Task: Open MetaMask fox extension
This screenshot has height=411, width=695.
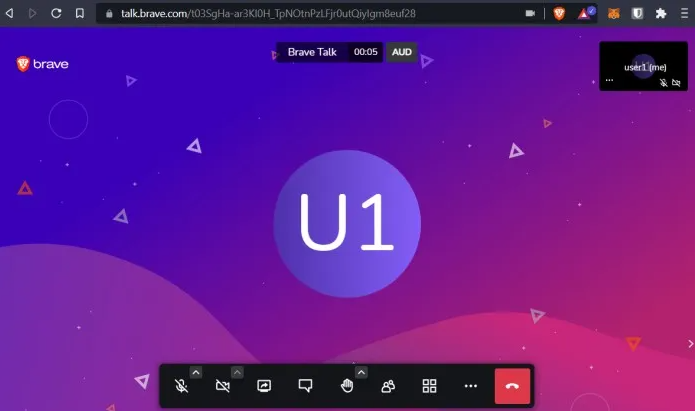Action: click(613, 13)
